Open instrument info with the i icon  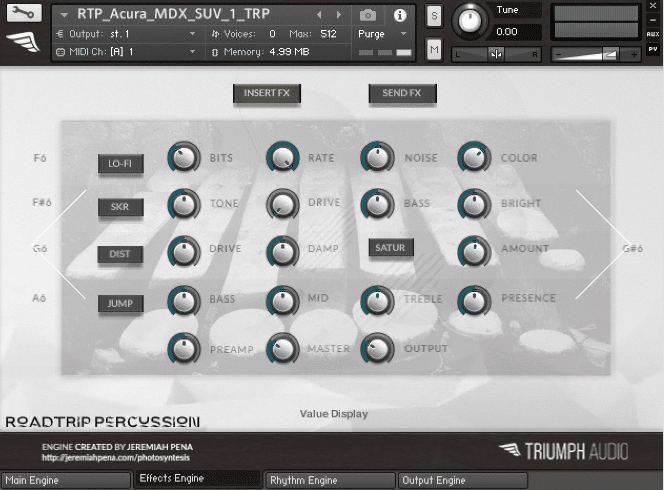coord(399,15)
